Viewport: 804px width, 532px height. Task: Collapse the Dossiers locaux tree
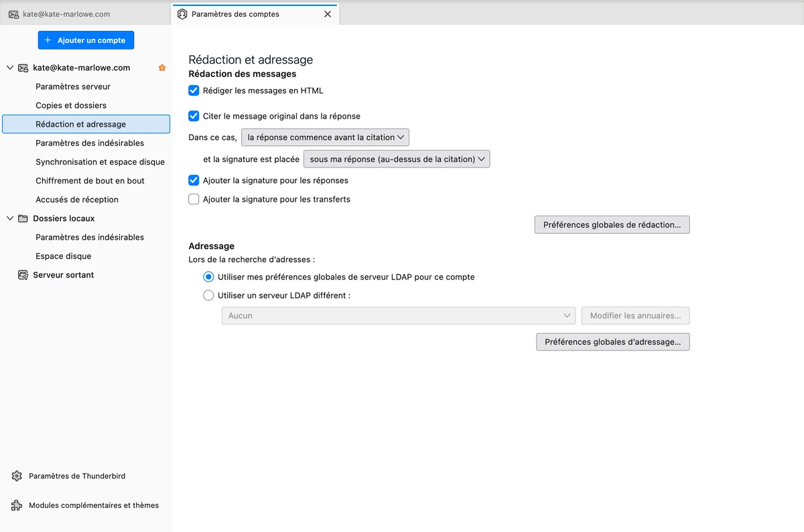(9, 218)
